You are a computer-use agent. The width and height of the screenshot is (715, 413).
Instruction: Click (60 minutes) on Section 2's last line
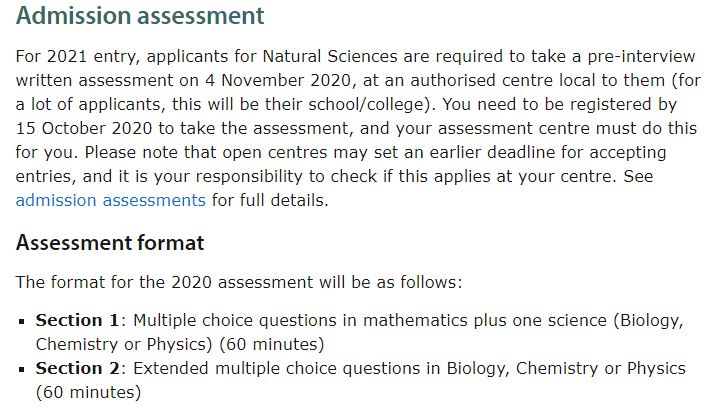[x=88, y=392]
